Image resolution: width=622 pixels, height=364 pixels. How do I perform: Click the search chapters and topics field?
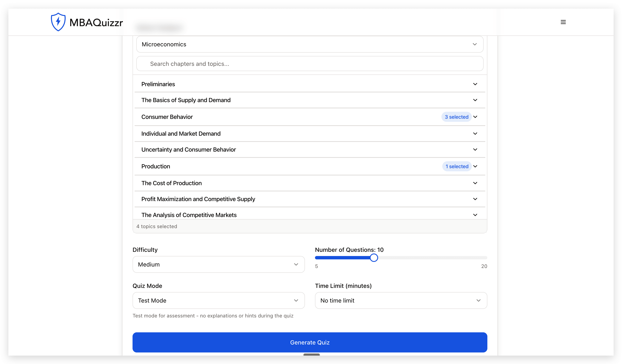pyautogui.click(x=310, y=64)
